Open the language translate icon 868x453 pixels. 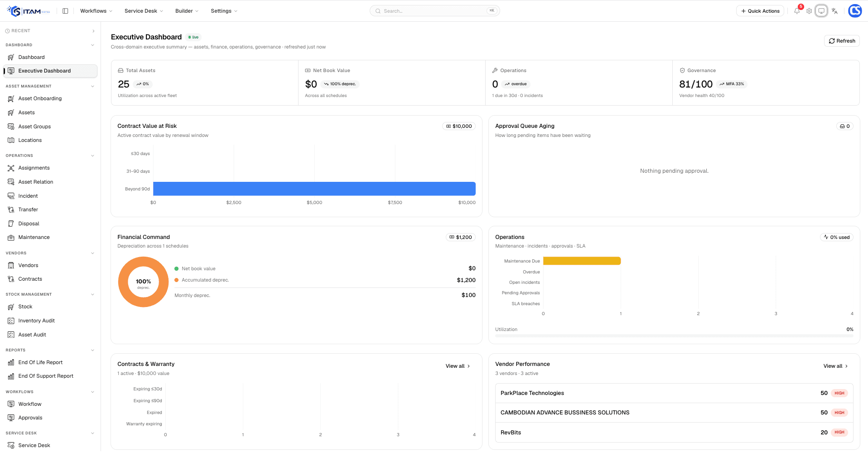pos(834,11)
